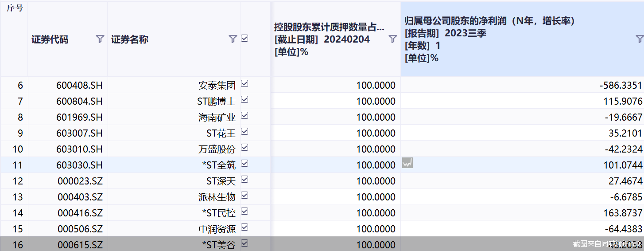Viewport: 644px width, 251px height.
Task: Click pledge ratio 100.0000 in 派林生物 row
Action: 376,197
